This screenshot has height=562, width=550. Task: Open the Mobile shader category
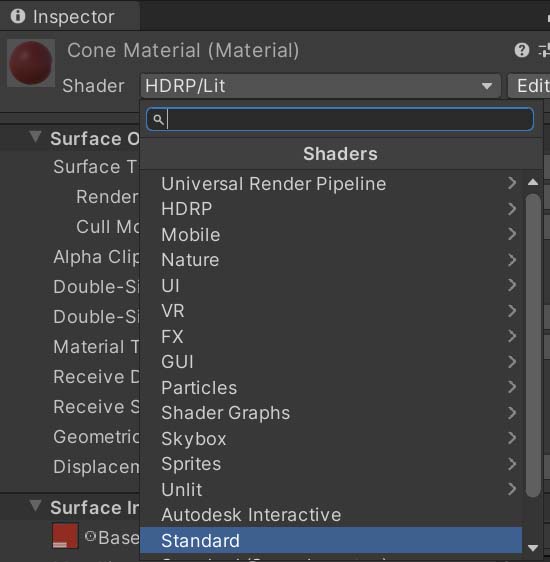click(x=331, y=234)
